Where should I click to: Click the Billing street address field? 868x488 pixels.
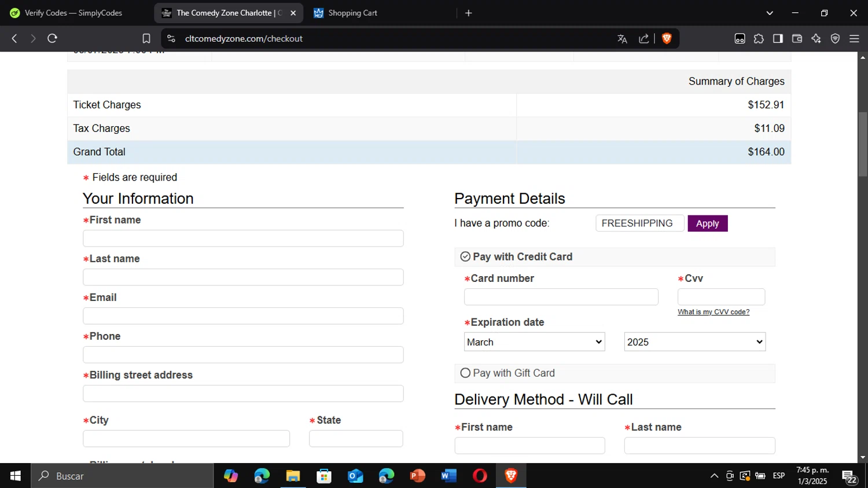click(x=243, y=394)
